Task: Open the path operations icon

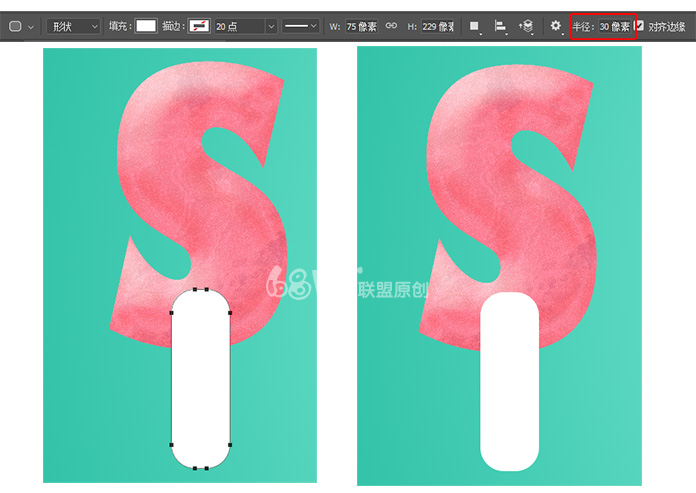Action: click(x=475, y=26)
